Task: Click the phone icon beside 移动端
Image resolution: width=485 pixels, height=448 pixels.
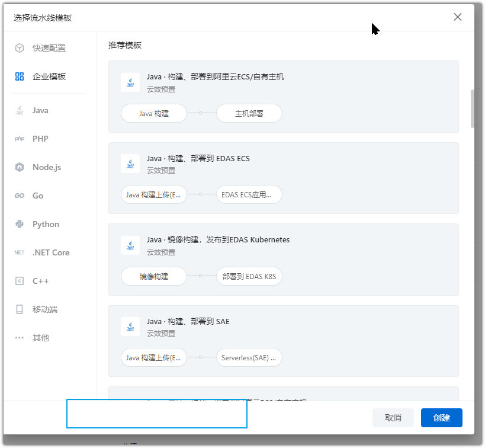Action: click(x=20, y=309)
